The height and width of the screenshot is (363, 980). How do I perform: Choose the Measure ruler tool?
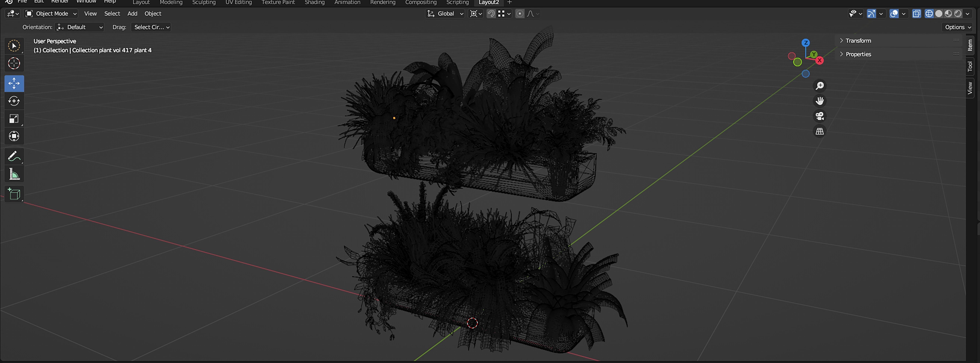coord(14,174)
